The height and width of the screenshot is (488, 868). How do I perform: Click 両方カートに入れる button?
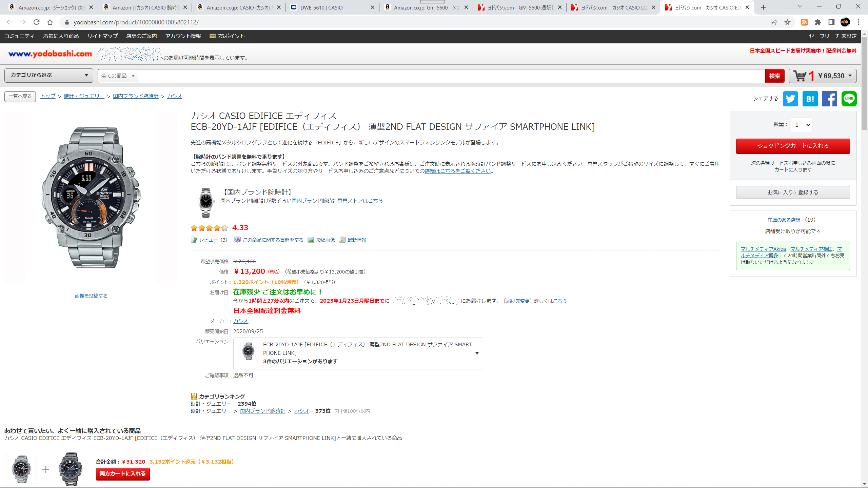[x=123, y=474]
